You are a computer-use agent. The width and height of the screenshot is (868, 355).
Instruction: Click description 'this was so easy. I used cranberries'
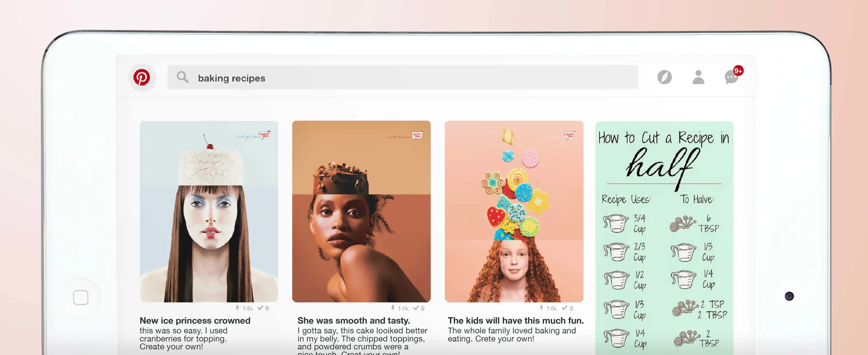pos(184,339)
